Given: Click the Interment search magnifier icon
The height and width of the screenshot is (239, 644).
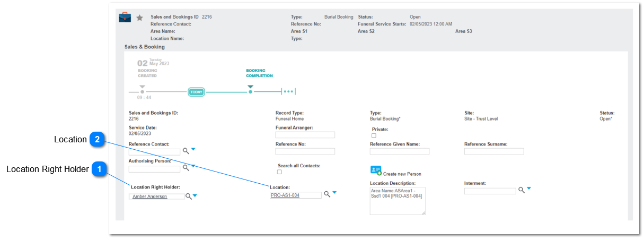Looking at the screenshot, I should click(x=522, y=190).
